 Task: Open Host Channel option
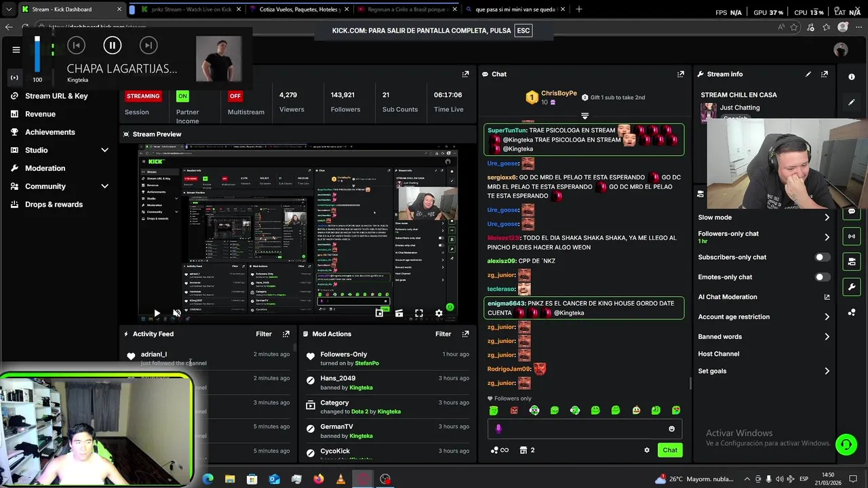click(719, 354)
